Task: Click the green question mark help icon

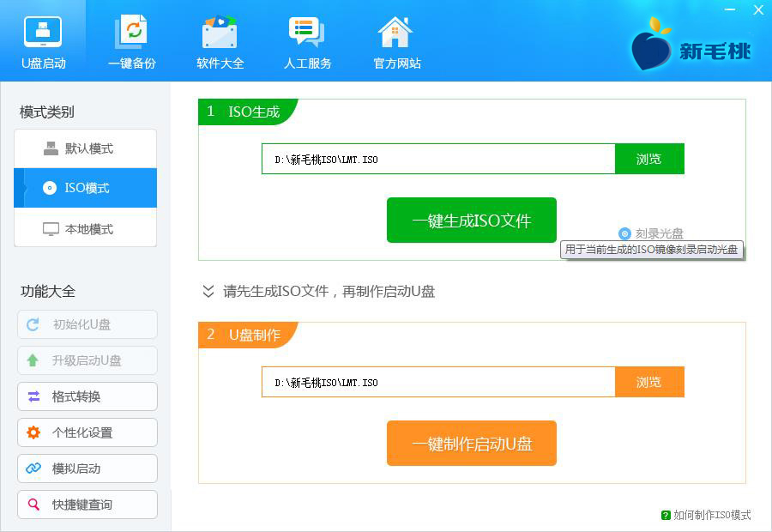Action: point(666,515)
